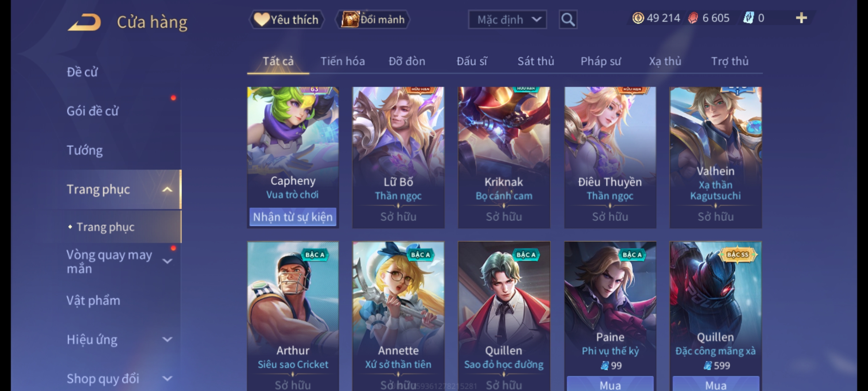This screenshot has height=391, width=868.
Task: Tap the blue voucher currency icon
Action: click(x=748, y=18)
